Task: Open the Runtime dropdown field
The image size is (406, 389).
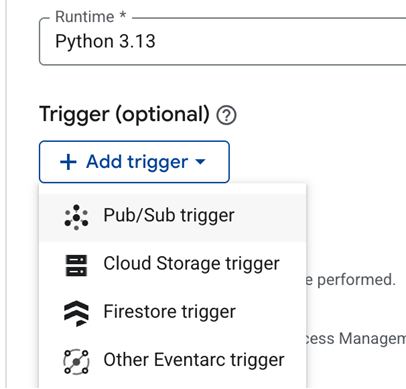Action: click(223, 42)
